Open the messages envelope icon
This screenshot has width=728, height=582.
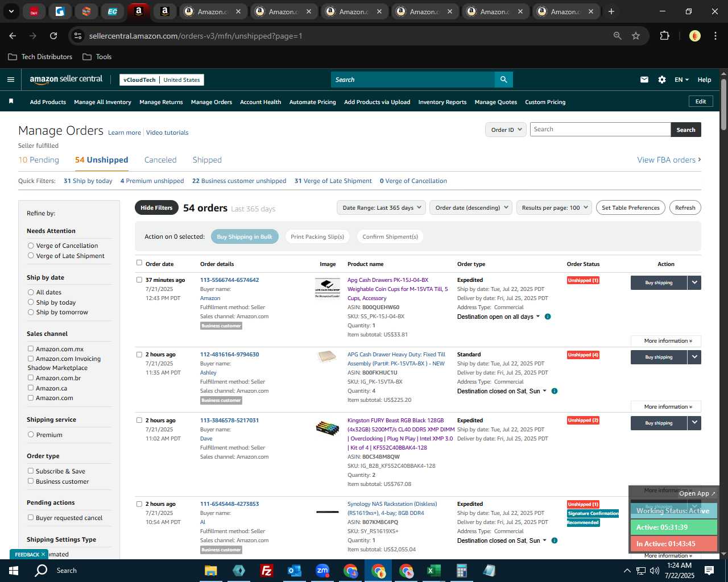pyautogui.click(x=644, y=80)
